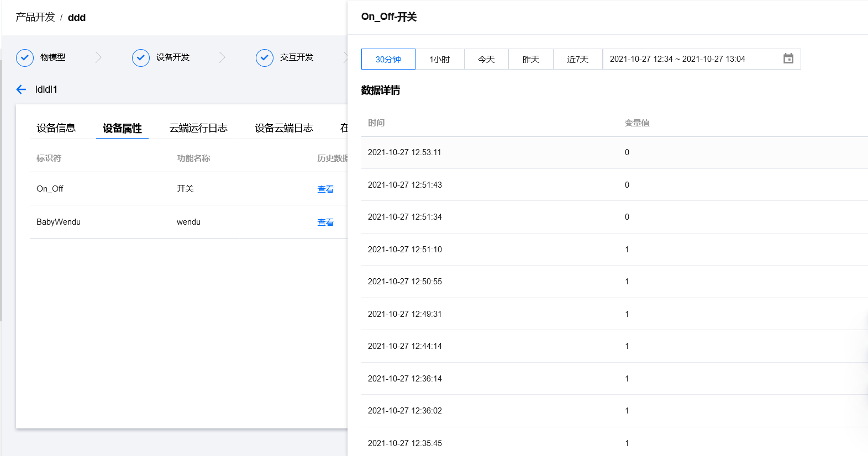The height and width of the screenshot is (456, 868).
Task: Select row 2021-10-27 12:36:02
Action: (614, 411)
